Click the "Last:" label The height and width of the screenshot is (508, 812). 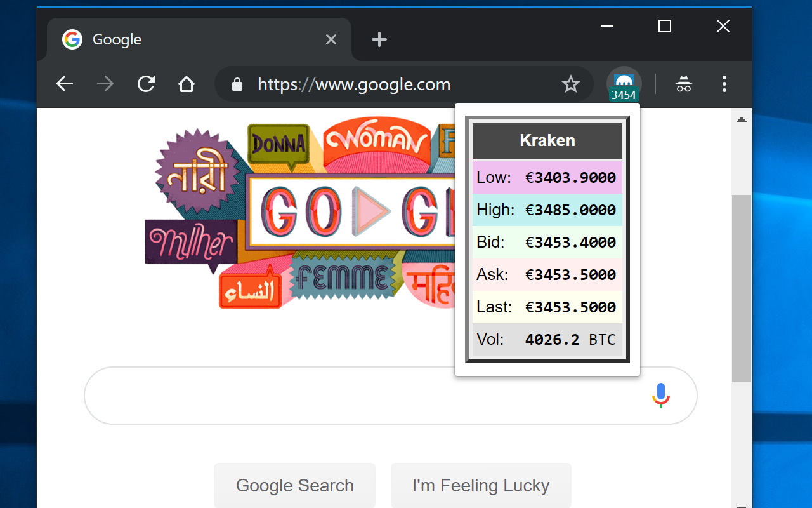pos(494,307)
